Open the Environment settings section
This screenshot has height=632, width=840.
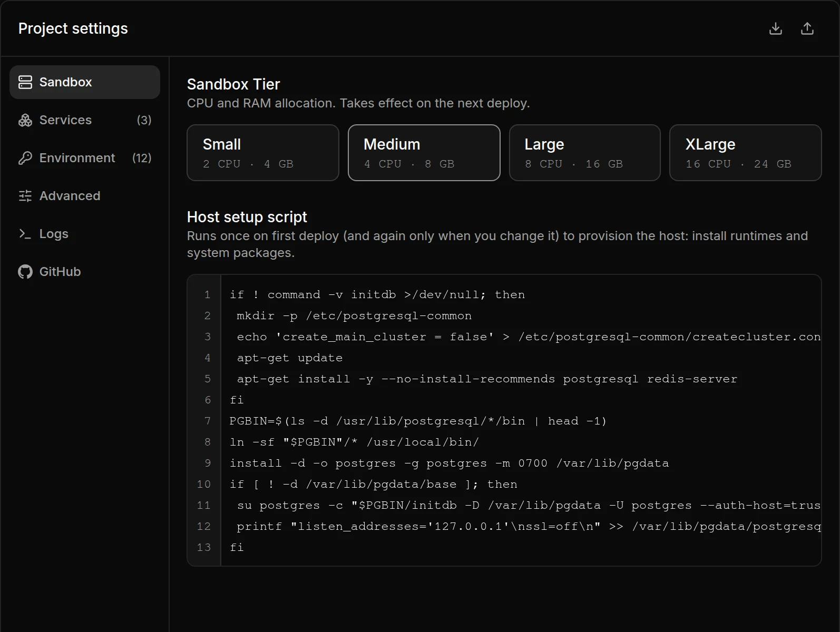[x=85, y=158]
